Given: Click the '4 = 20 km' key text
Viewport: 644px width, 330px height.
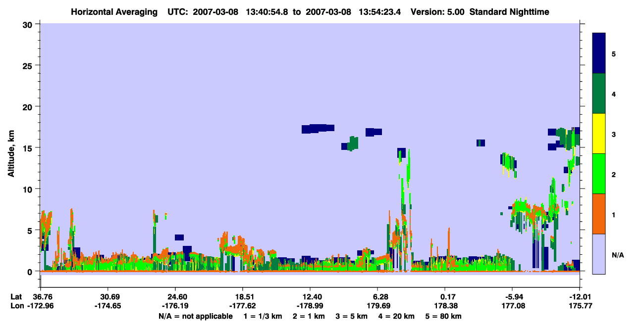Looking at the screenshot, I should pos(395,316).
